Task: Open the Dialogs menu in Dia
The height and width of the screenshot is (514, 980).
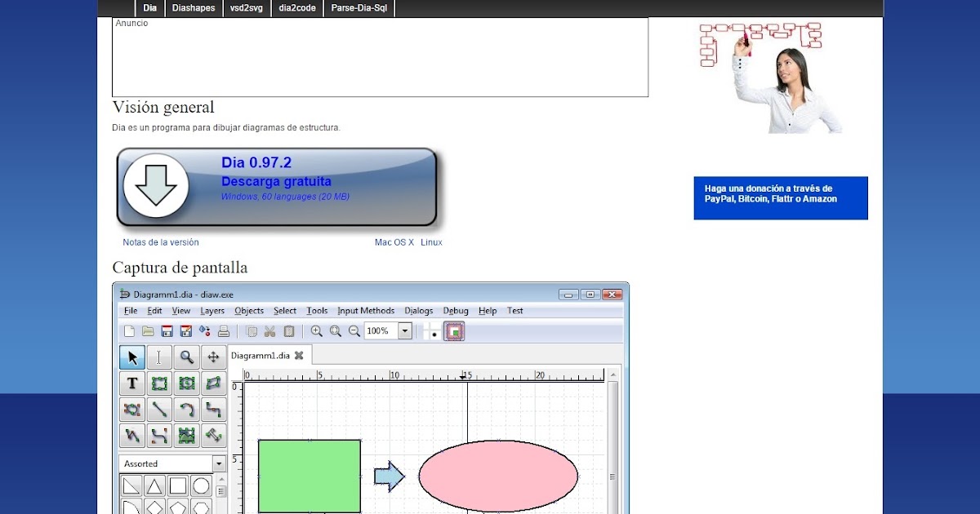Action: (419, 311)
